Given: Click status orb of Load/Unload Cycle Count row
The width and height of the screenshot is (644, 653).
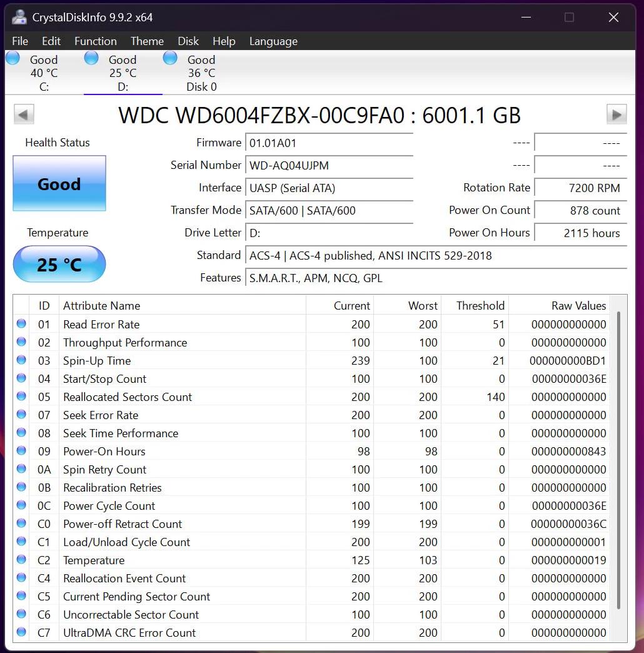Looking at the screenshot, I should pyautogui.click(x=21, y=542).
